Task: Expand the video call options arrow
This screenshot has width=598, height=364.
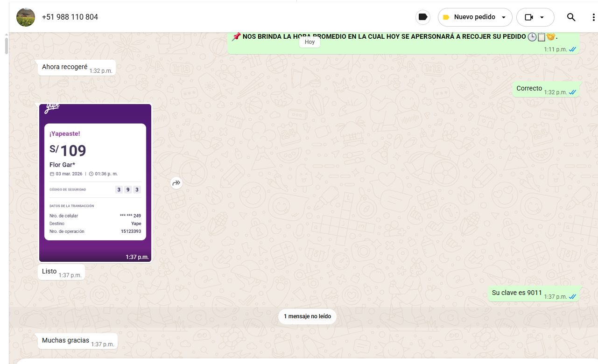Action: pos(542,17)
